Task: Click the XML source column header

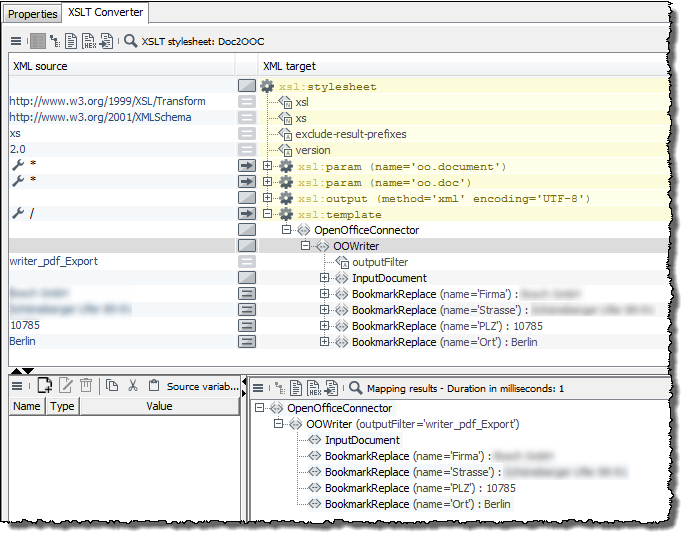Action: (x=40, y=65)
